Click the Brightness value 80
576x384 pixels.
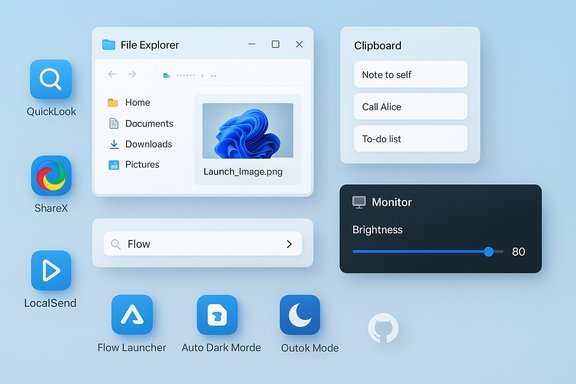click(x=518, y=252)
